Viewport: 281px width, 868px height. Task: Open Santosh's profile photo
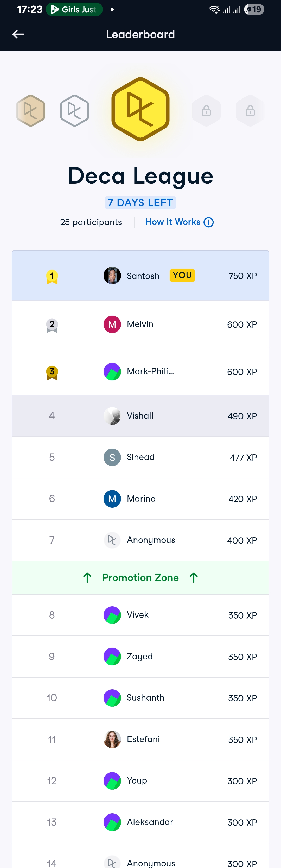tap(112, 276)
